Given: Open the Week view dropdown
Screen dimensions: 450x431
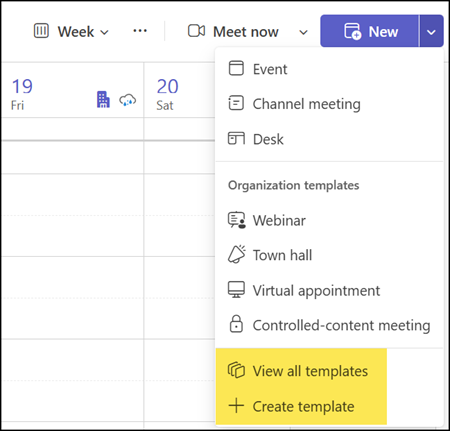Looking at the screenshot, I should 71,32.
